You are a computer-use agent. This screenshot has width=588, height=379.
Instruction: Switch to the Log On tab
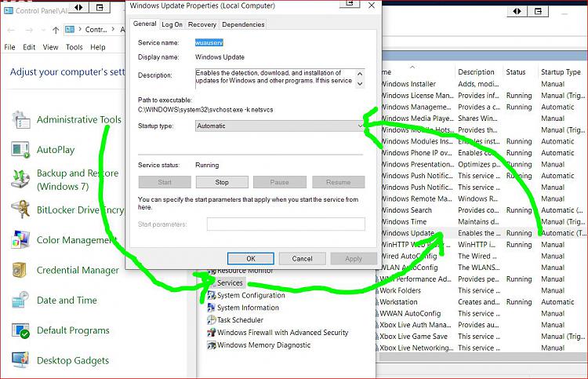coord(172,24)
